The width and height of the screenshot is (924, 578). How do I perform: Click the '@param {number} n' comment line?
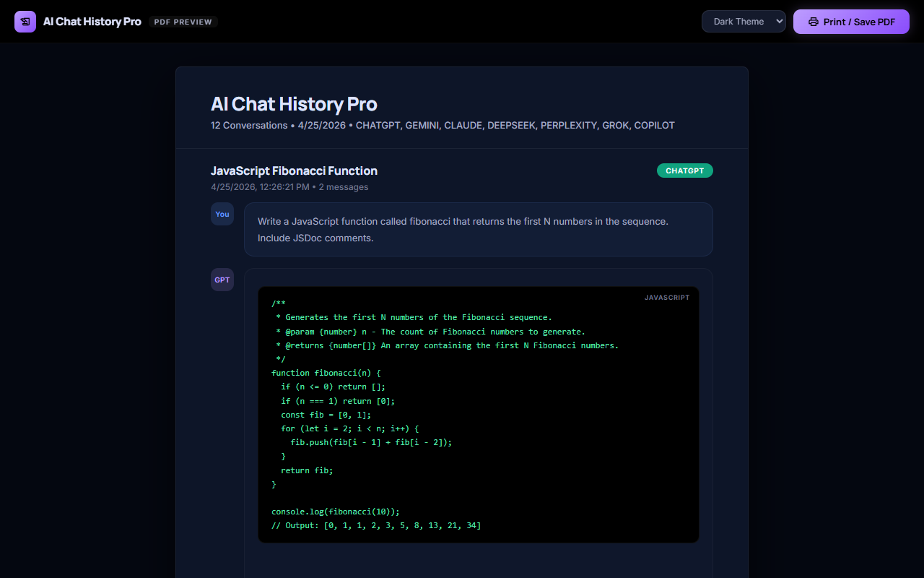[430, 332]
